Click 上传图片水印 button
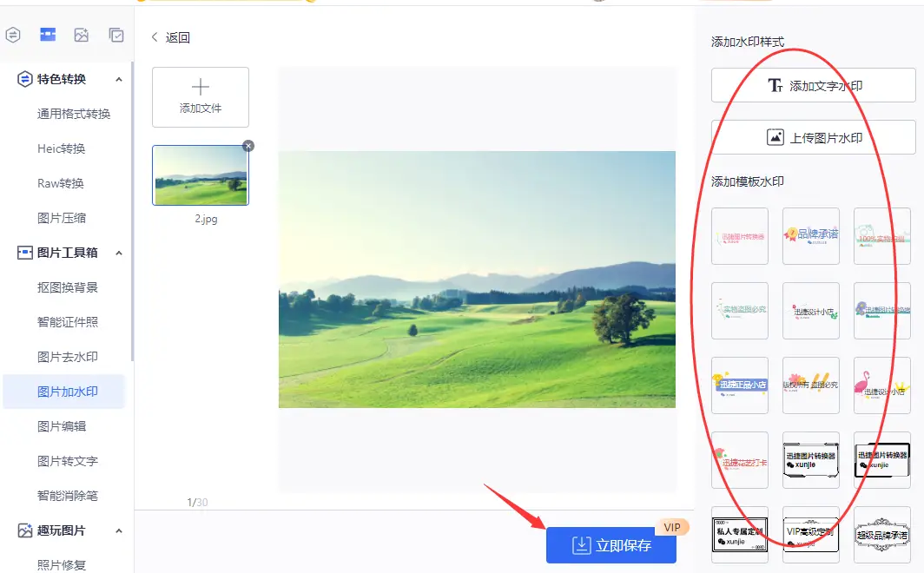924x573 pixels. pyautogui.click(x=813, y=137)
